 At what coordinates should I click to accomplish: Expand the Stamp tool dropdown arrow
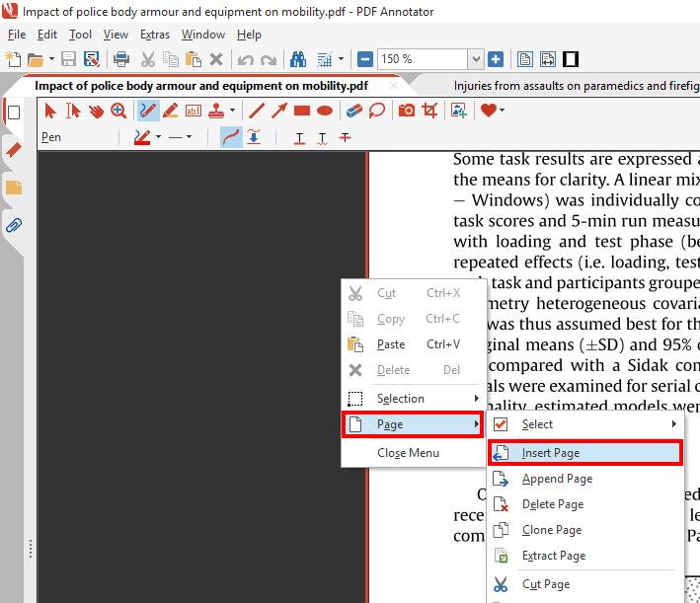233,110
